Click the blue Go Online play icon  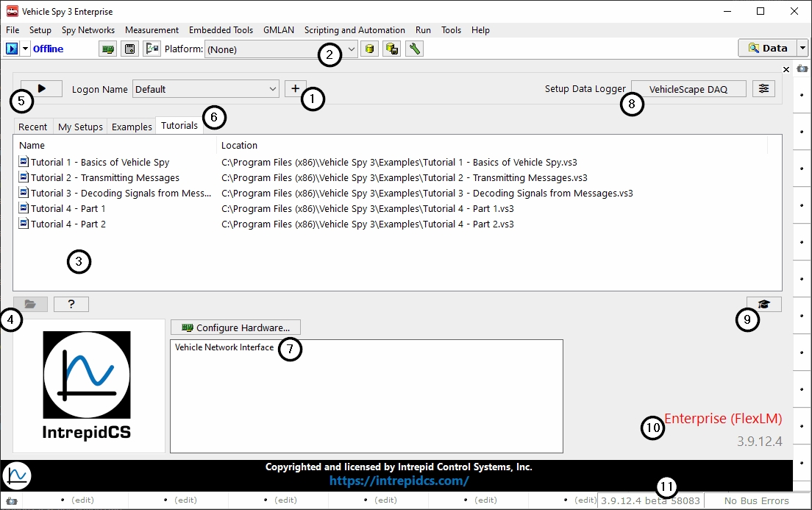tap(12, 49)
